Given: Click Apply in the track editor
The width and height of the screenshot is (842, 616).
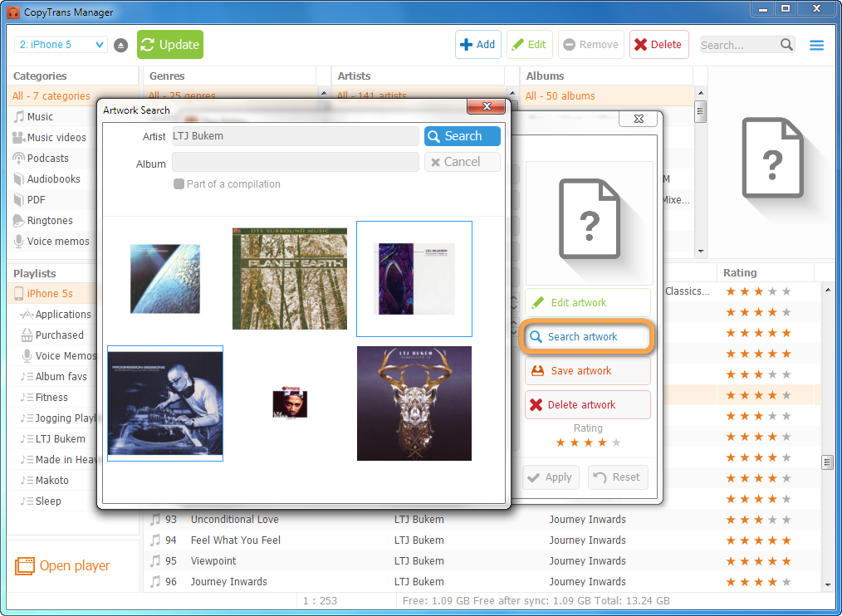Looking at the screenshot, I should 551,477.
